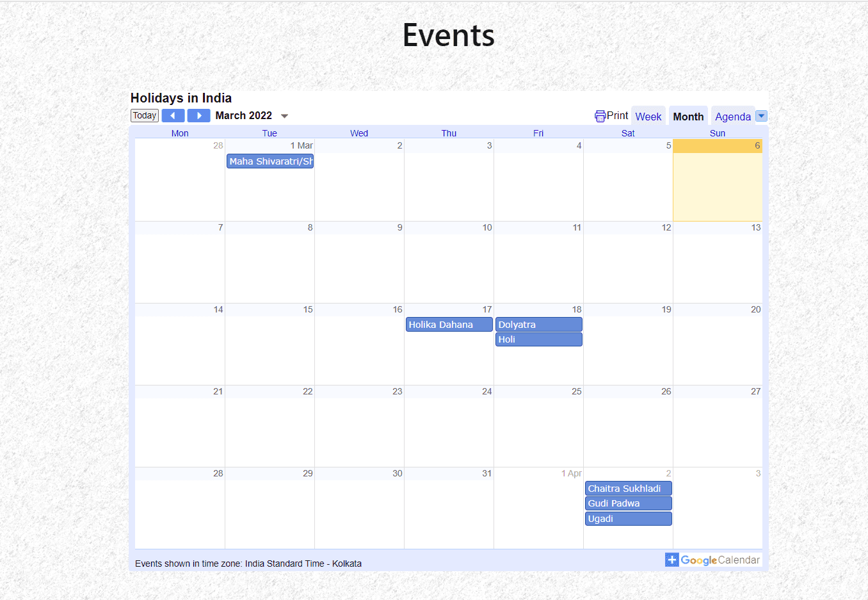Open the March 2022 date picker dropdown

(x=285, y=116)
